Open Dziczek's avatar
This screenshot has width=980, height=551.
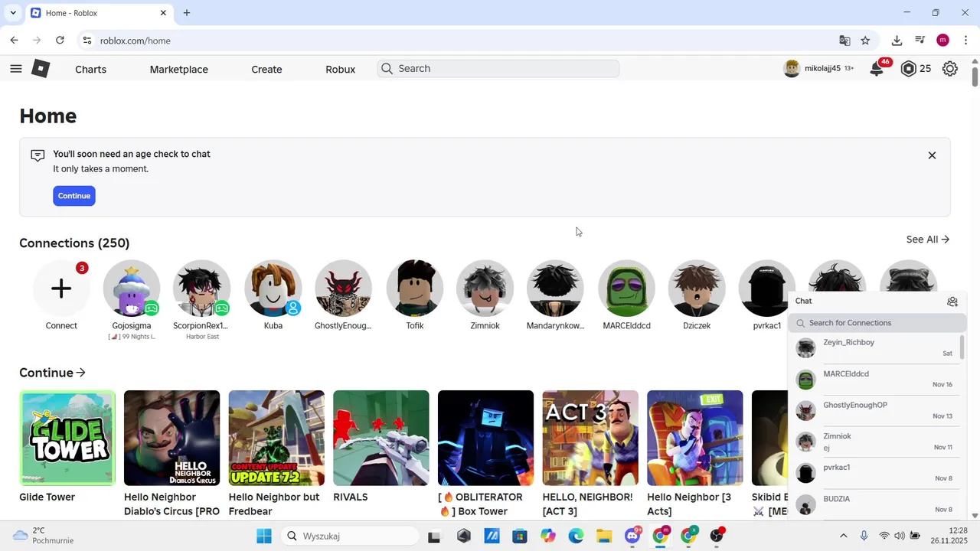[697, 289]
